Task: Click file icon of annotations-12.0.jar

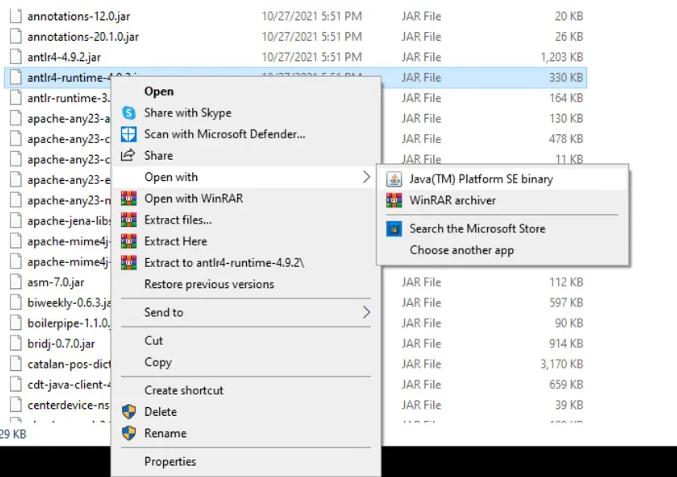Action: [x=16, y=16]
